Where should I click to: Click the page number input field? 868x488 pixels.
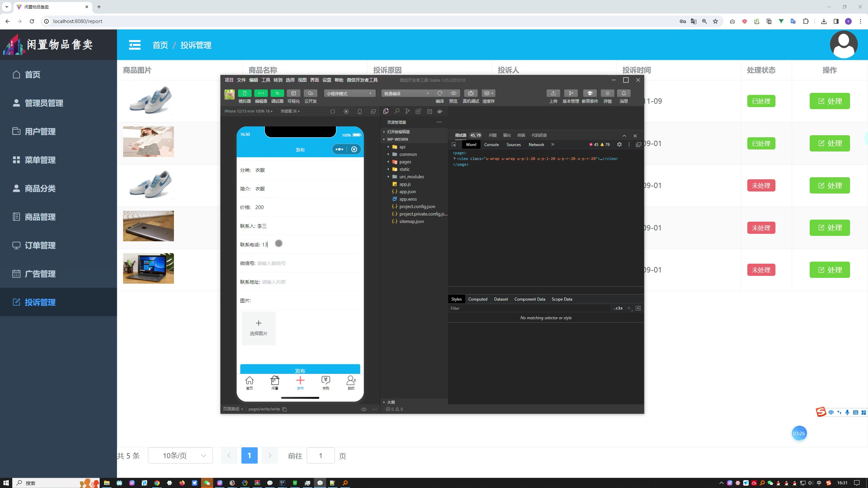click(320, 456)
